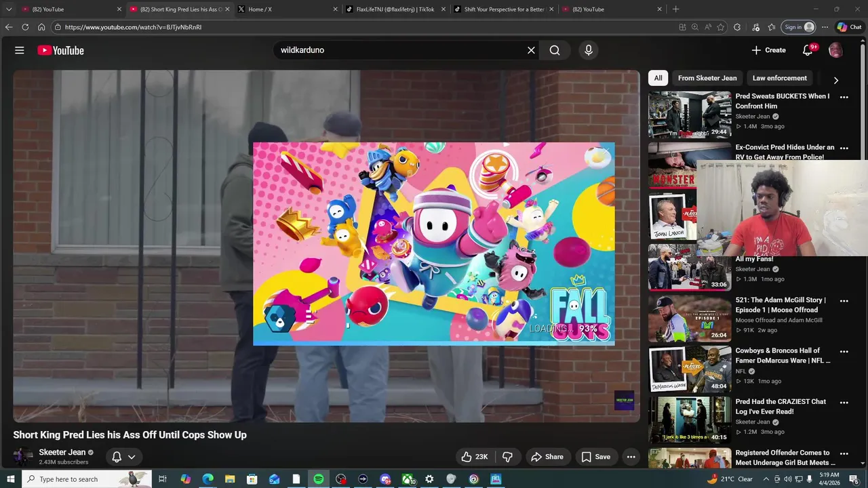This screenshot has height=488, width=868.
Task: Open options for 'Registered Offender Comes' video
Action: pos(844,453)
